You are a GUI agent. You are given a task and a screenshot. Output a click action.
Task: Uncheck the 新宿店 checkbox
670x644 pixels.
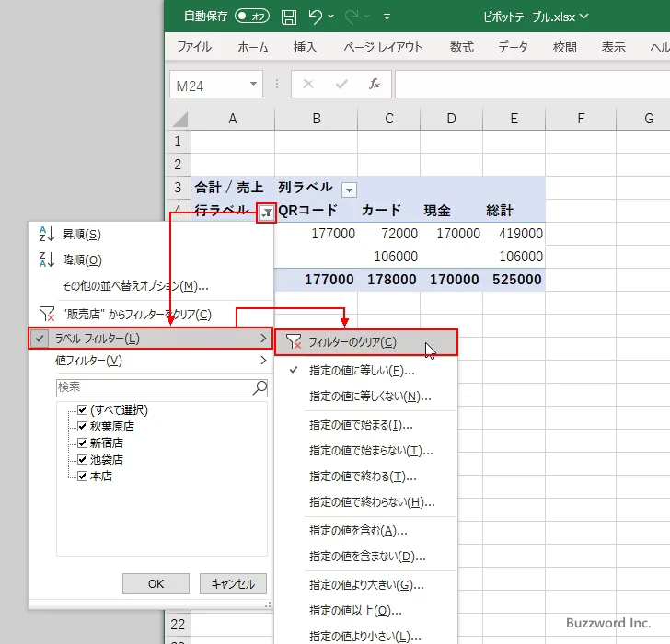pos(83,443)
